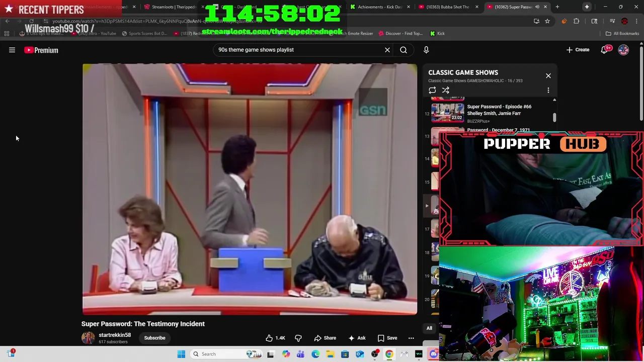The height and width of the screenshot is (362, 644).
Task: Click Share under the video
Action: (x=325, y=338)
